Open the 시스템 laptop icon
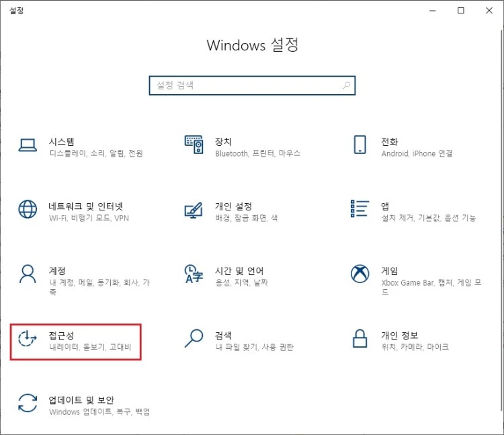504x435 pixels. pyautogui.click(x=28, y=145)
